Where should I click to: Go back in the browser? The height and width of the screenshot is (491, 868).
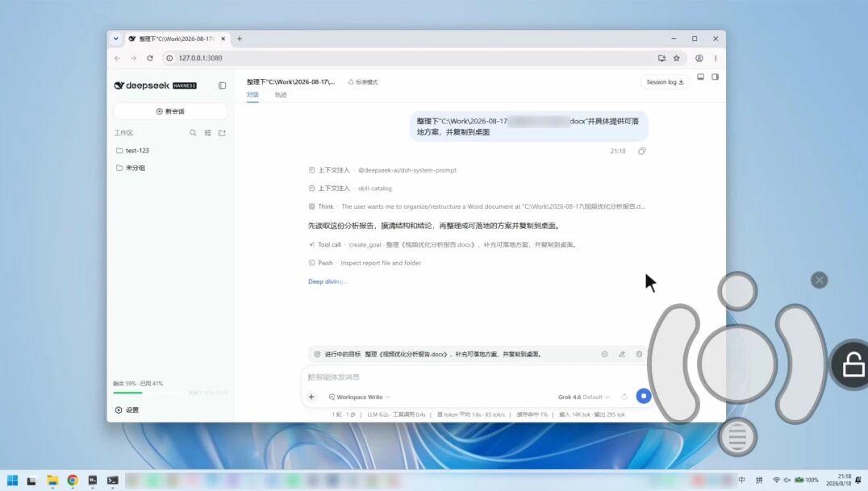[x=117, y=58]
